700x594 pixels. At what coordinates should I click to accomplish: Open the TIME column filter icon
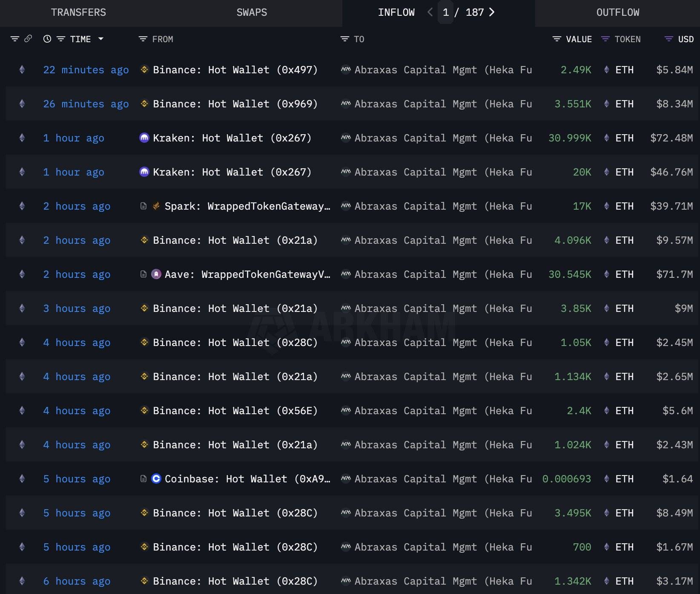(61, 39)
